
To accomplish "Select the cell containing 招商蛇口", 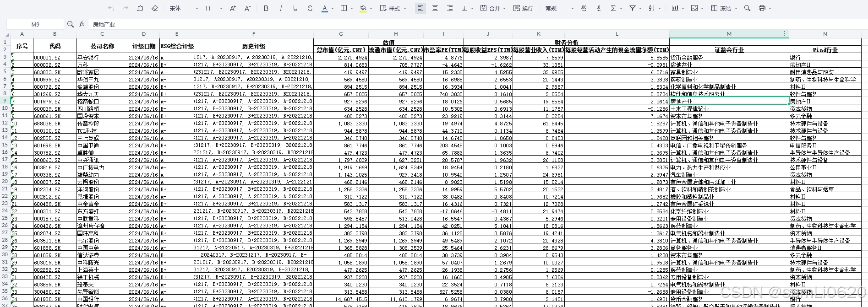I will 102,101.
